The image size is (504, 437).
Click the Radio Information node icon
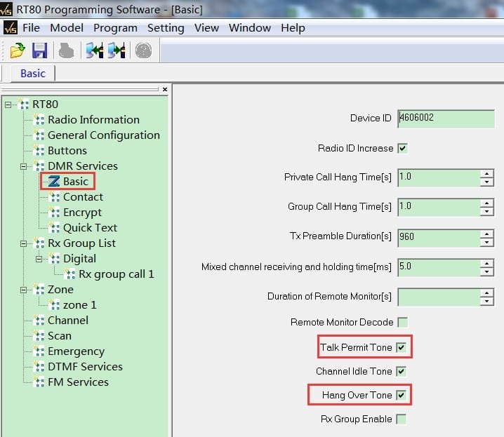pos(39,119)
